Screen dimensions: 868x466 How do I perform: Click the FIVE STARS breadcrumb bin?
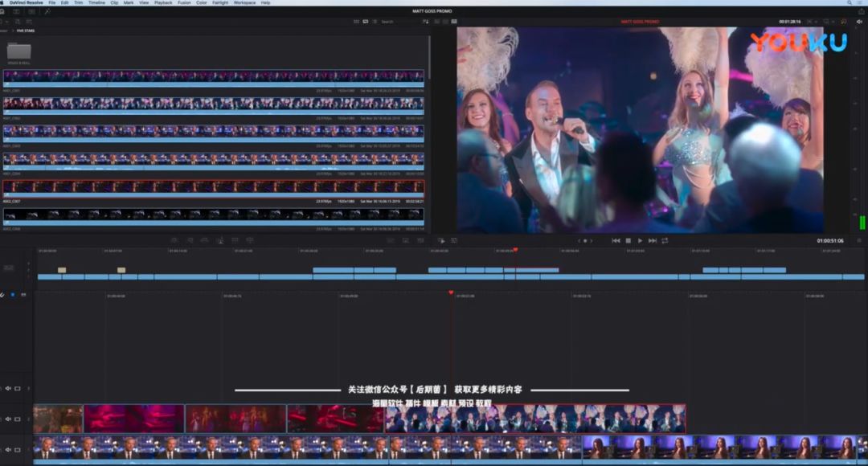click(x=26, y=31)
